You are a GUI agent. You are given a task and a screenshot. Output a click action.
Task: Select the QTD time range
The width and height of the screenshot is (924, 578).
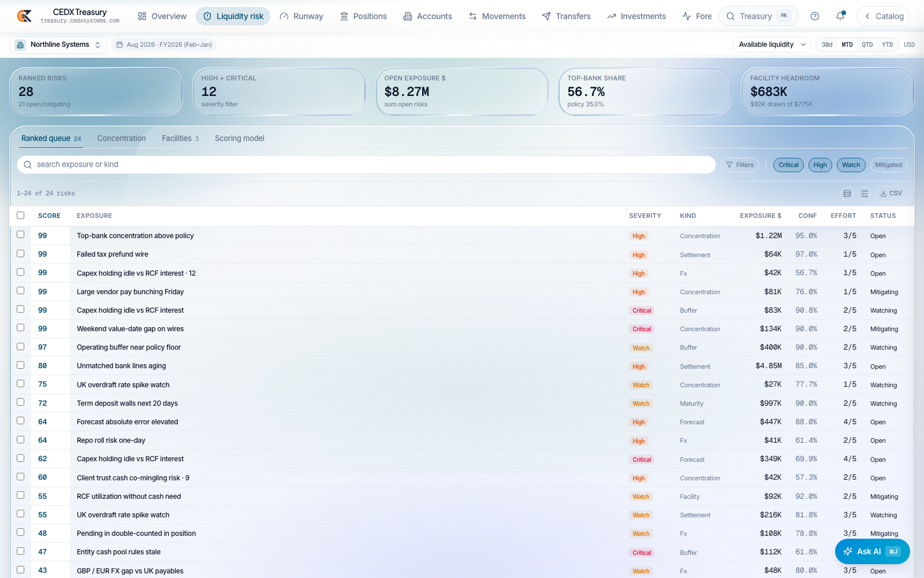(867, 45)
